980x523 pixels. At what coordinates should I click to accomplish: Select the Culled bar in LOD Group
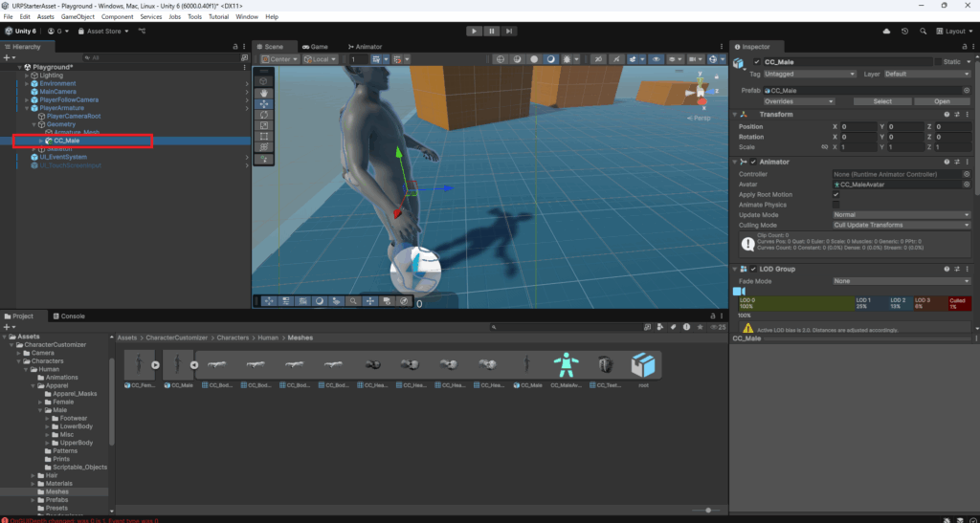point(960,303)
